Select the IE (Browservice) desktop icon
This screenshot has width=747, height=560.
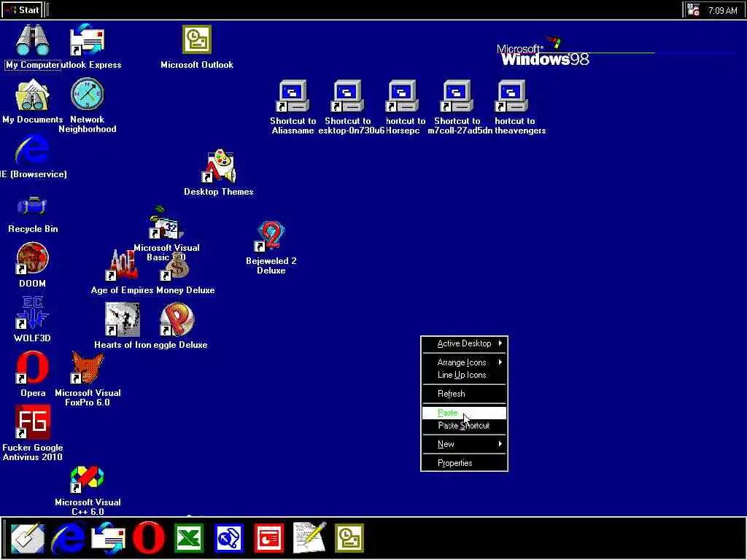click(32, 150)
